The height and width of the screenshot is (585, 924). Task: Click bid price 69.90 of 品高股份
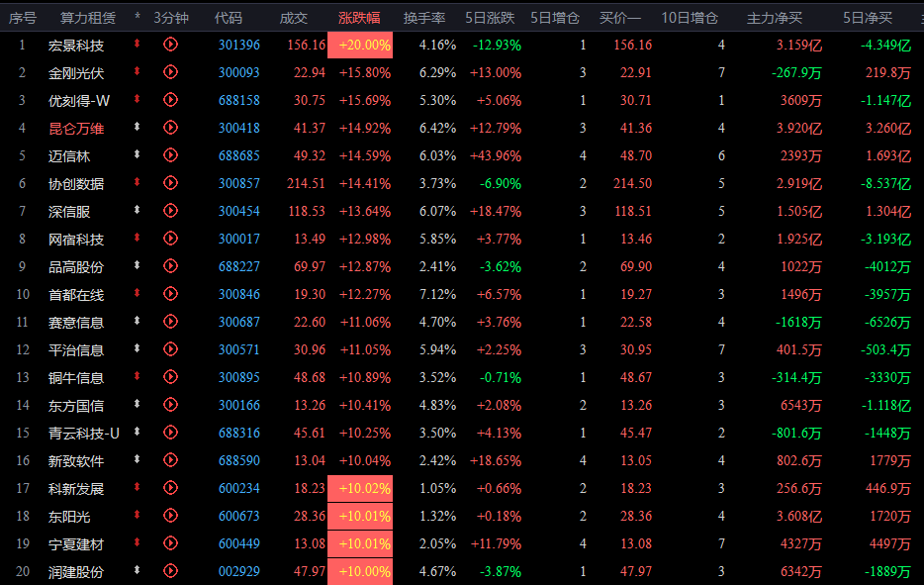[636, 266]
